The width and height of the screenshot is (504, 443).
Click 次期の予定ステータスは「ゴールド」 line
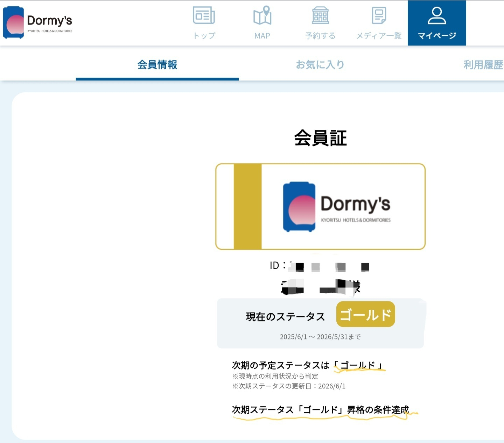[x=307, y=365]
